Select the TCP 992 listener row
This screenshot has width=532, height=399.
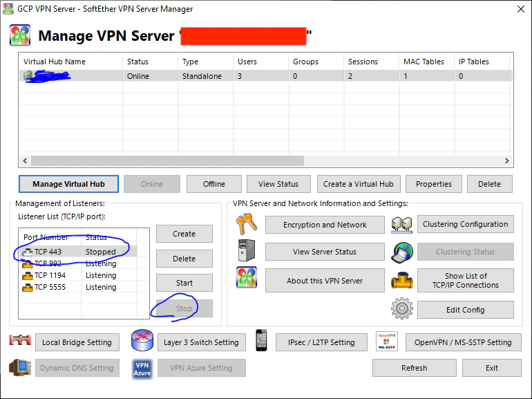(78, 263)
